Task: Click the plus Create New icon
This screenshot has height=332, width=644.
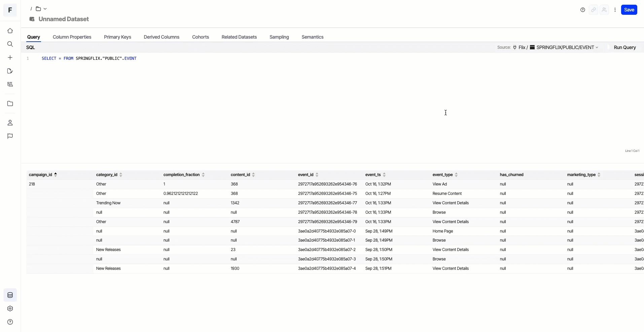Action: 10,58
